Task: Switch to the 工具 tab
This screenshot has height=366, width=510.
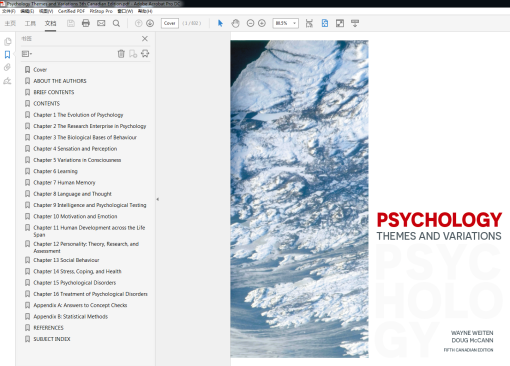Action: (30, 23)
